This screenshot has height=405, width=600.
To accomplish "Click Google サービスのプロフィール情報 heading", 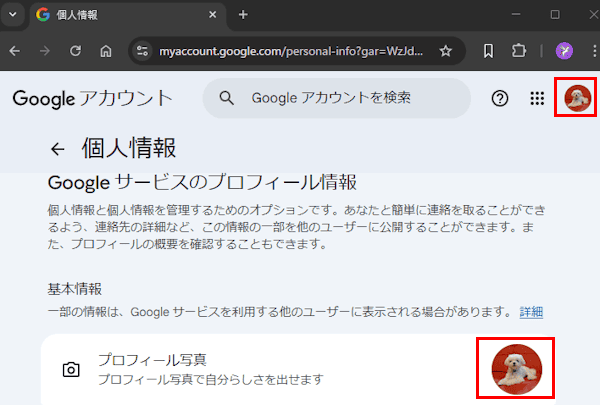I will click(202, 183).
